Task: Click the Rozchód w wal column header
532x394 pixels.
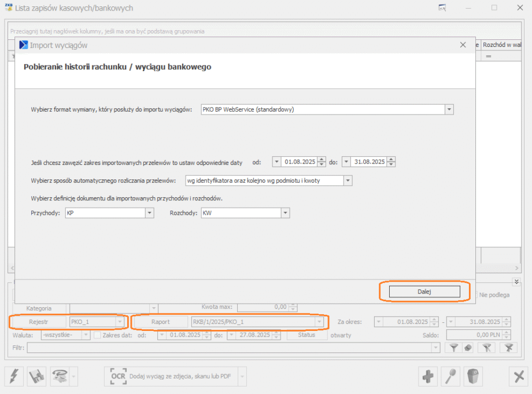Action: click(501, 45)
